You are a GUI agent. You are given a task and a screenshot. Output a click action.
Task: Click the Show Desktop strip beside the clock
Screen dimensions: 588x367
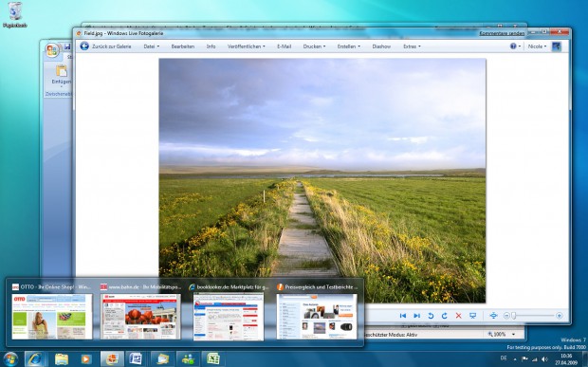click(585, 359)
